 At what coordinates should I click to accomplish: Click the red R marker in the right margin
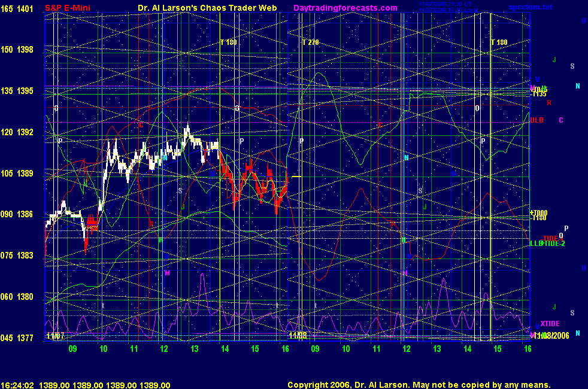[549, 103]
